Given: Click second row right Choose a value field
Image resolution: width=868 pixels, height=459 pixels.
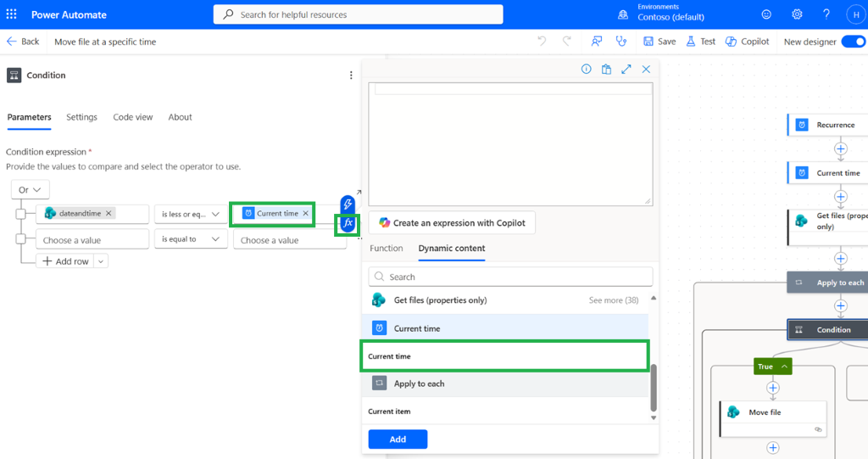Looking at the screenshot, I should coord(290,240).
